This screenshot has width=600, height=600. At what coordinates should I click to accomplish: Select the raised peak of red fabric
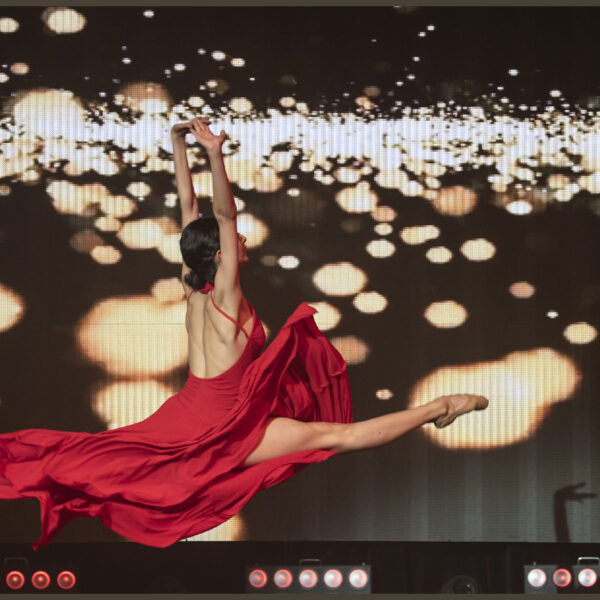tap(298, 315)
